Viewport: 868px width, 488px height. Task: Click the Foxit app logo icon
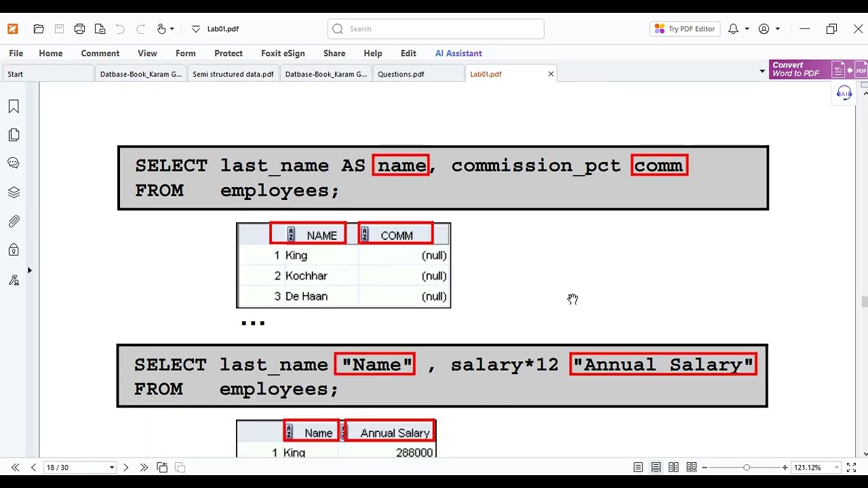coord(12,29)
